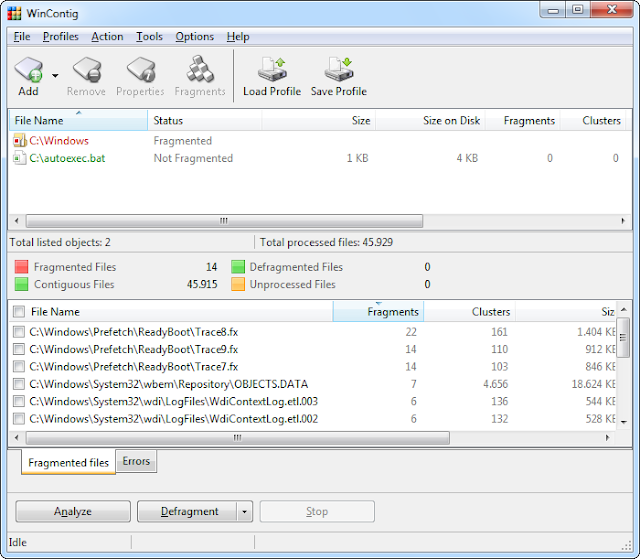Check the Trace9.fx file checkbox

pyautogui.click(x=19, y=349)
